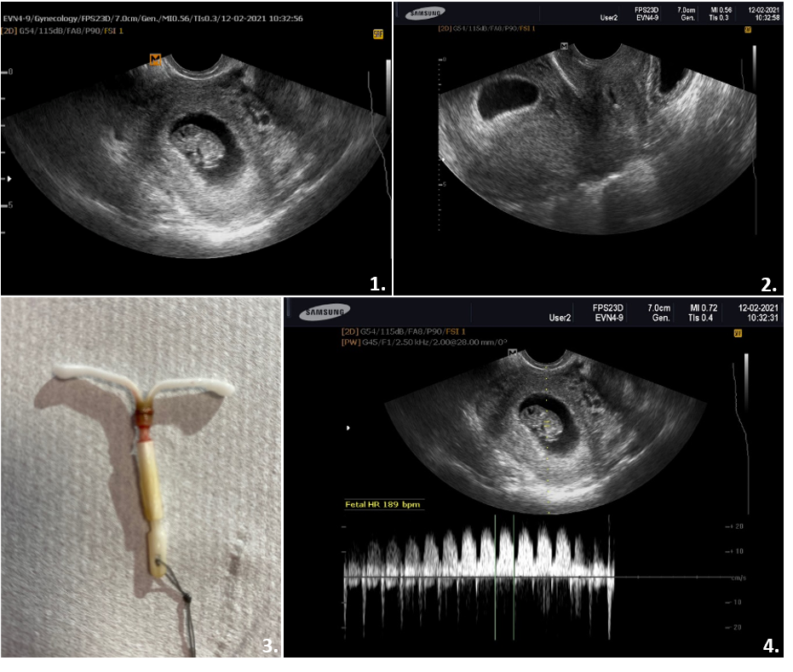Click the focus arrow on panel 1 depth scale
The width and height of the screenshot is (793, 672).
pos(9,179)
